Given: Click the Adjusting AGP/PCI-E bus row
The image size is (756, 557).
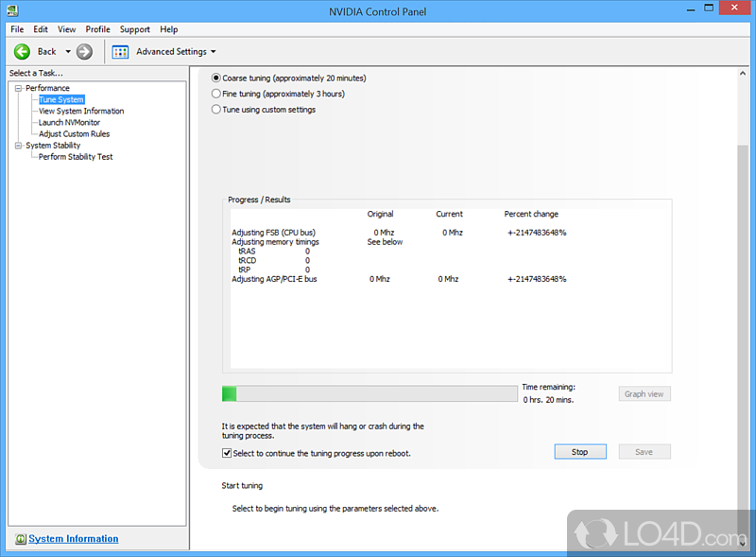Looking at the screenshot, I should point(399,279).
